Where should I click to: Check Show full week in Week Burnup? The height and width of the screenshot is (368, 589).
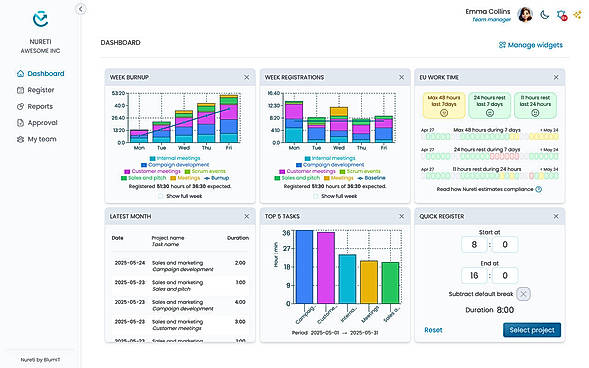[161, 196]
